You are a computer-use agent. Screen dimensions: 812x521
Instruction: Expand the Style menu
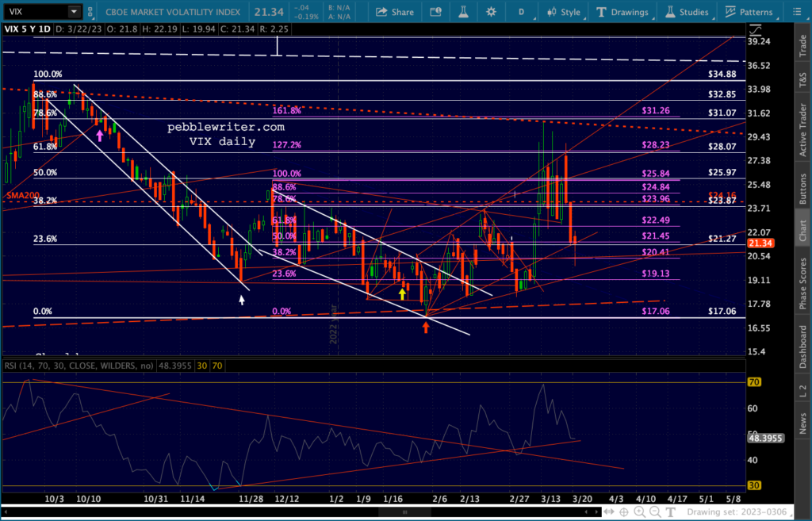[x=564, y=12]
